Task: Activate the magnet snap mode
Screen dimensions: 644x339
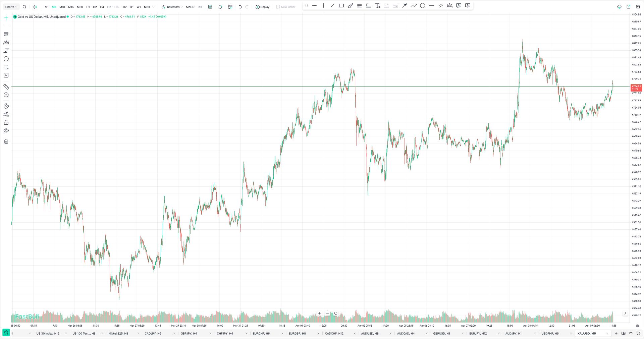Action: pyautogui.click(x=6, y=106)
